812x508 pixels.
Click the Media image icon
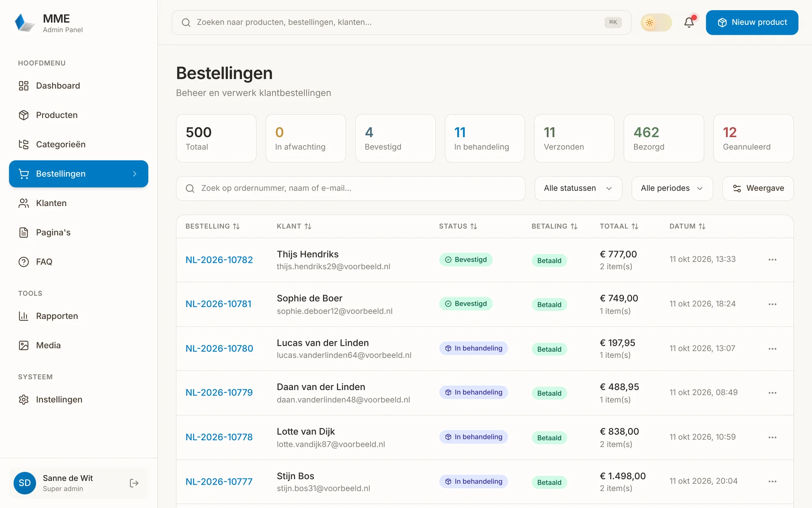point(24,345)
